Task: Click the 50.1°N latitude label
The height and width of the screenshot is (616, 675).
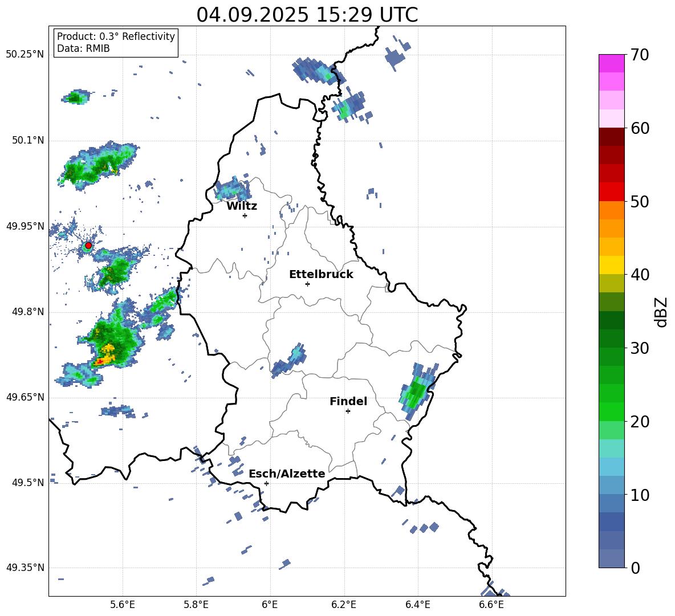Action: click(27, 140)
